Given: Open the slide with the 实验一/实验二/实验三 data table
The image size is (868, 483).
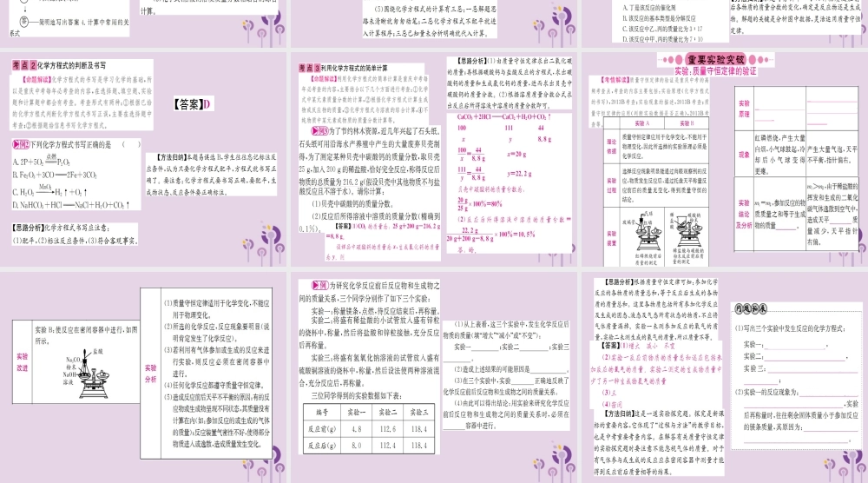Looking at the screenshot, I should coord(433,377).
